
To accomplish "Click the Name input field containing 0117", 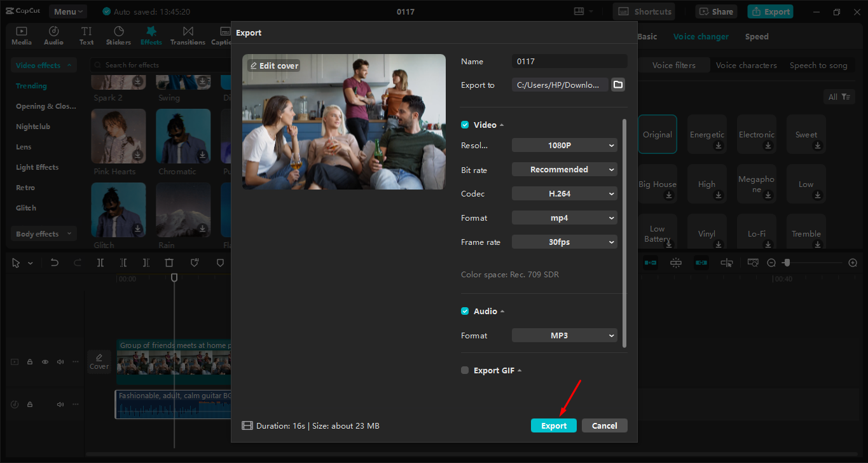I will point(568,61).
